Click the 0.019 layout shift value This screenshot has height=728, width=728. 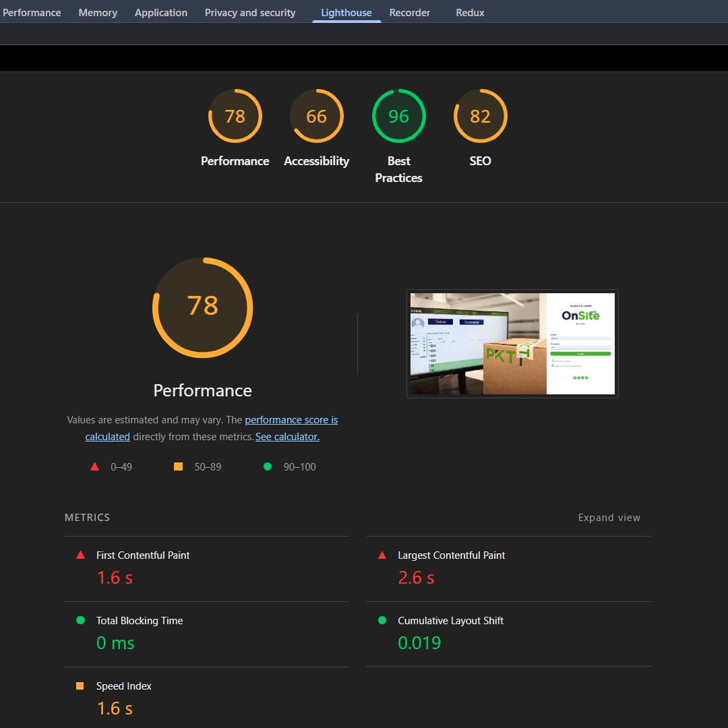419,643
